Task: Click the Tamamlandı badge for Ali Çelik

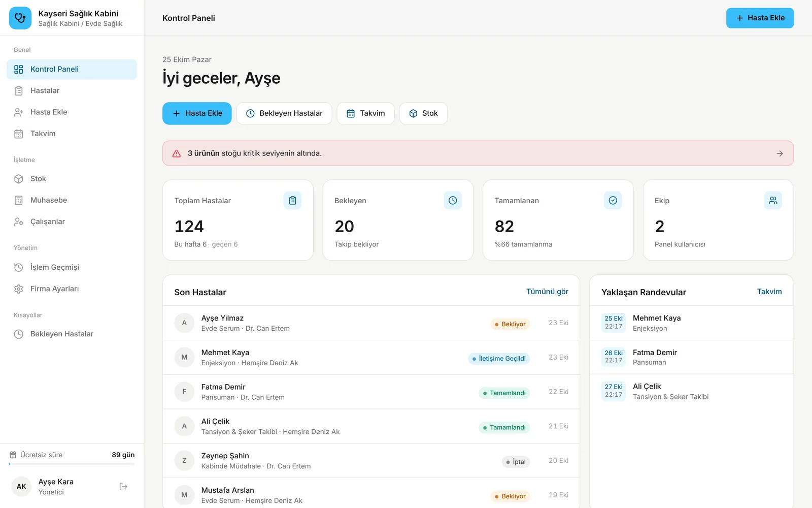Action: click(504, 428)
